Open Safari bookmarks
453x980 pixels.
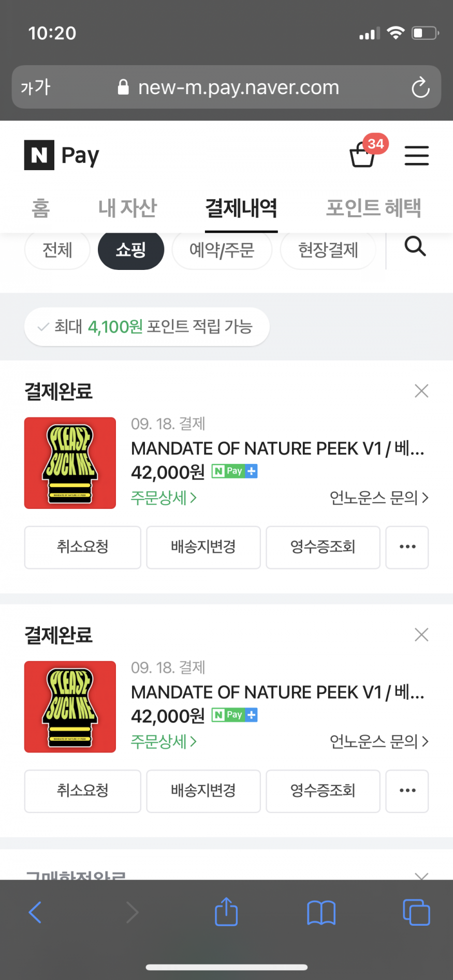321,912
